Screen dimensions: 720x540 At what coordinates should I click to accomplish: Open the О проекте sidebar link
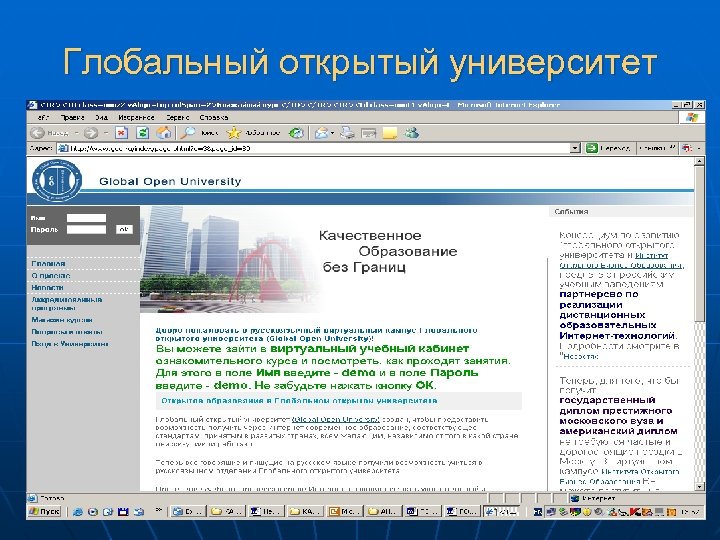click(51, 276)
